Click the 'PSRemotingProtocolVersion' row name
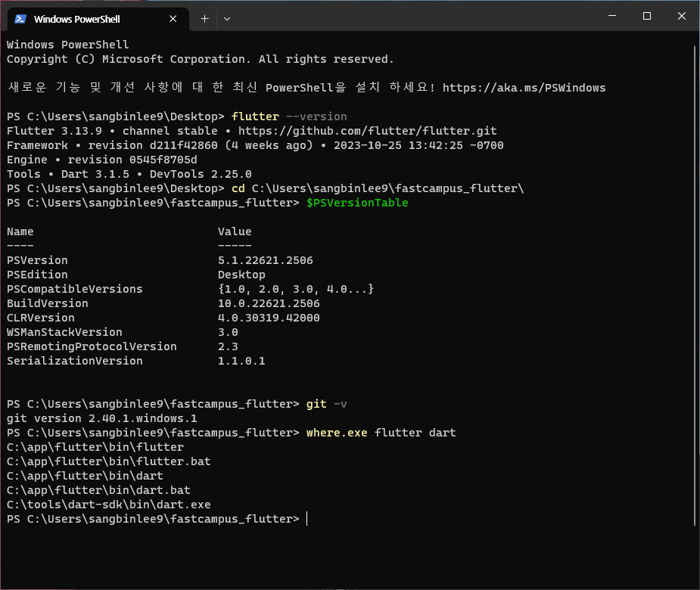Screen dimensions: 700x590 92,346
